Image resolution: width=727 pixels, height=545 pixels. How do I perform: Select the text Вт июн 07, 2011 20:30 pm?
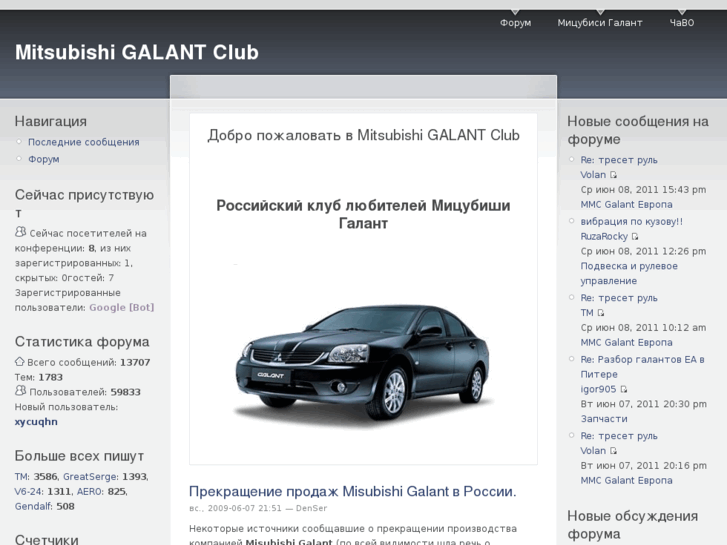pos(644,404)
